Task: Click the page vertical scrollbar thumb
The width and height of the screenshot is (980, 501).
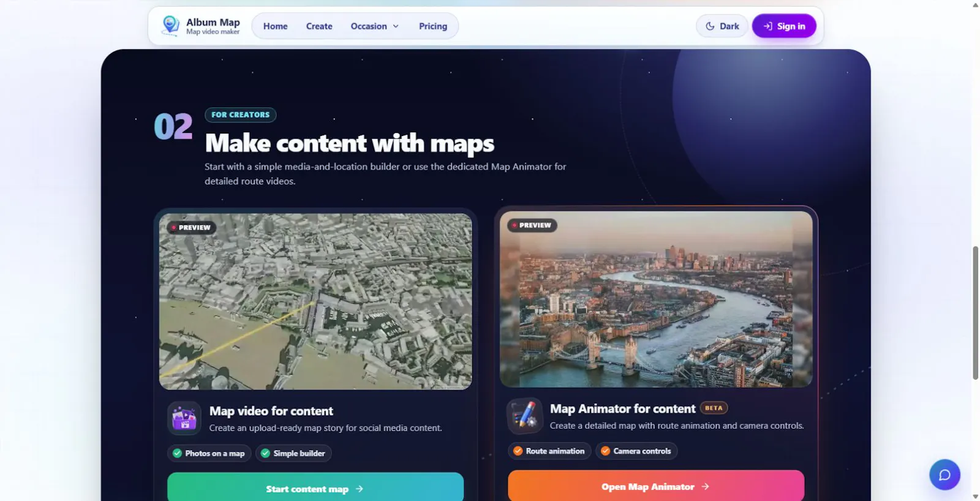Action: [975, 313]
